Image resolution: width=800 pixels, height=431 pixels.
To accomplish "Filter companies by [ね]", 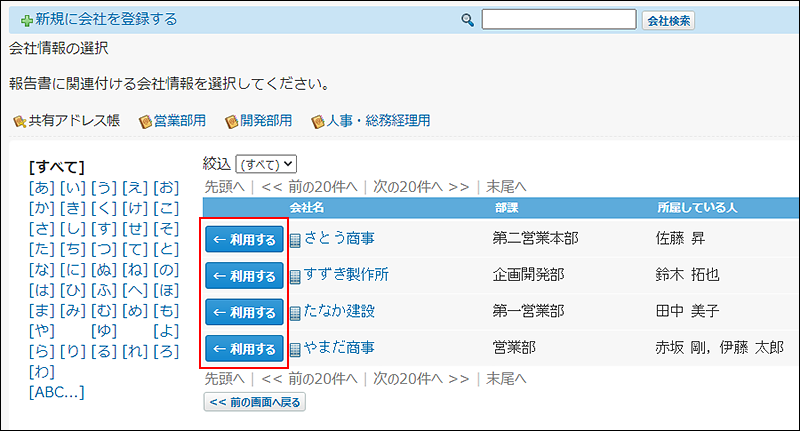I will click(135, 269).
